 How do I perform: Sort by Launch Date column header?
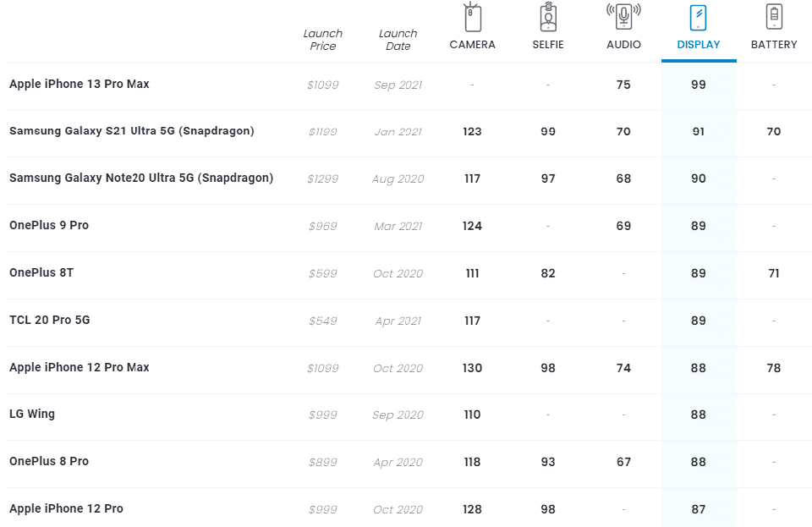(x=398, y=40)
